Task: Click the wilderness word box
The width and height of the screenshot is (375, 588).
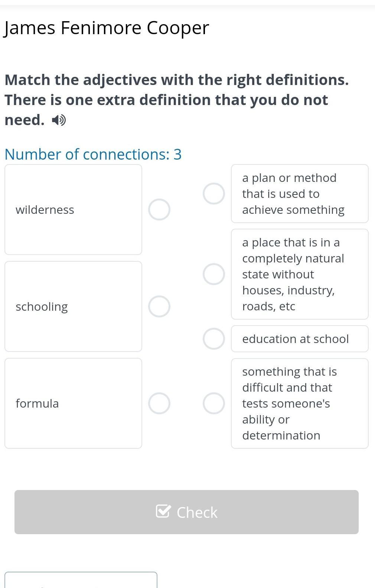Action: [x=73, y=210]
